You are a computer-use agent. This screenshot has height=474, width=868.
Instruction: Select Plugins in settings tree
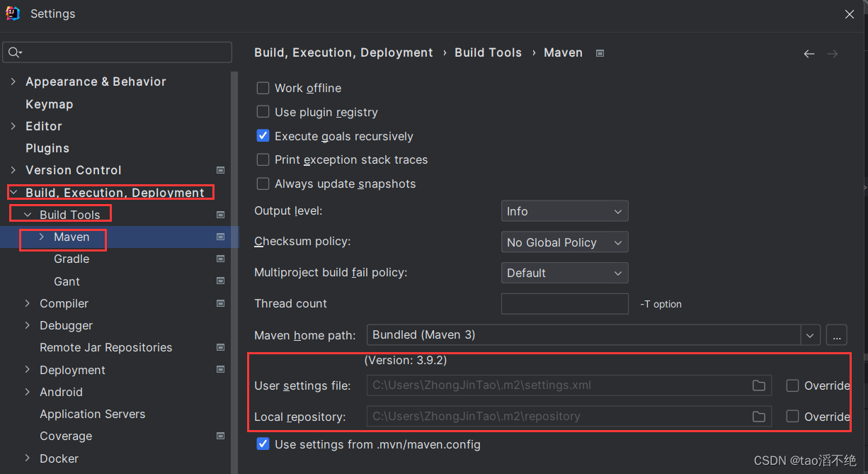click(x=47, y=148)
